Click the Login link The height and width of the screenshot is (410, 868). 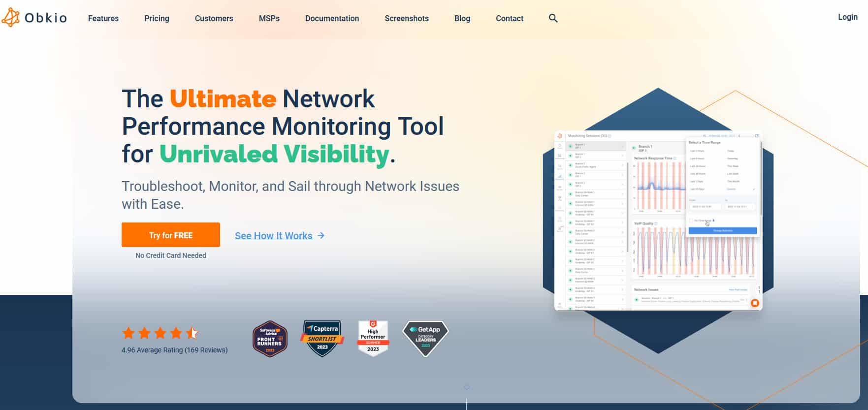pos(848,17)
